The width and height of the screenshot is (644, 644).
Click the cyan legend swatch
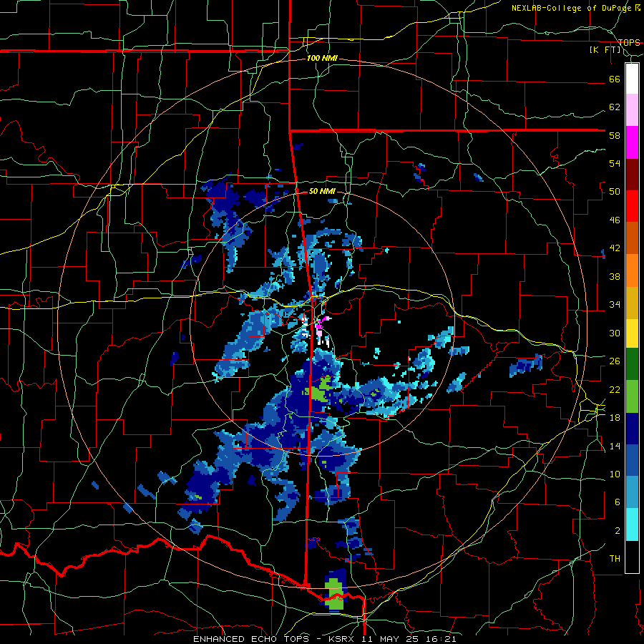[x=632, y=525]
